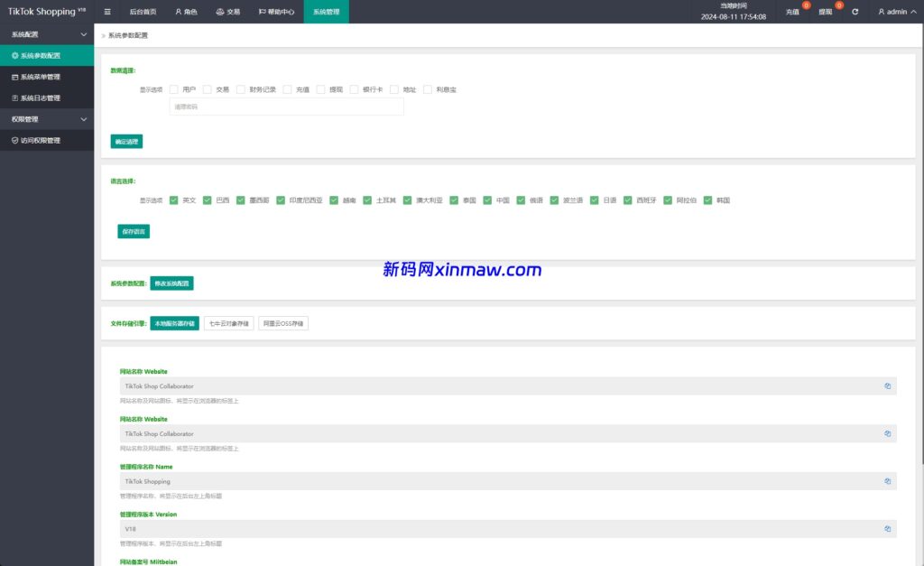Image resolution: width=924 pixels, height=566 pixels.
Task: Click the sidebar collapse hamburger icon
Action: point(106,11)
